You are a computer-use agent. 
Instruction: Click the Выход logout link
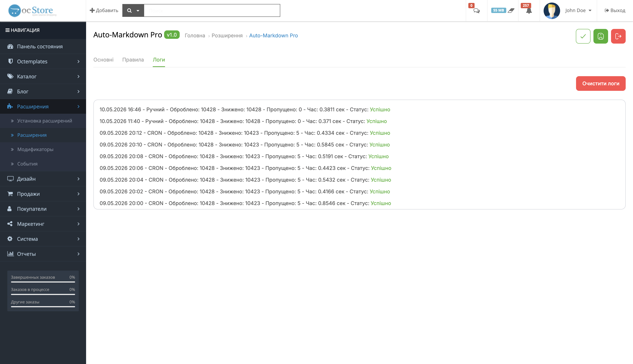pos(615,10)
